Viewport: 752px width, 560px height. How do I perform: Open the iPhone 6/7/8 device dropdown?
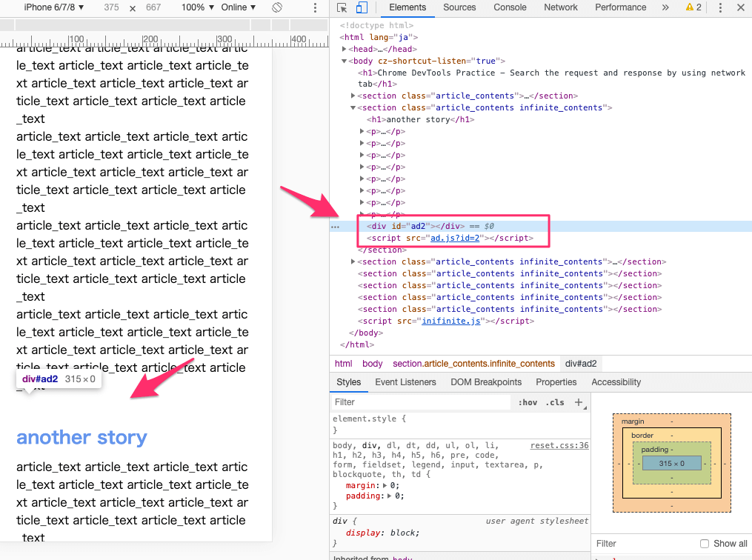click(x=53, y=7)
